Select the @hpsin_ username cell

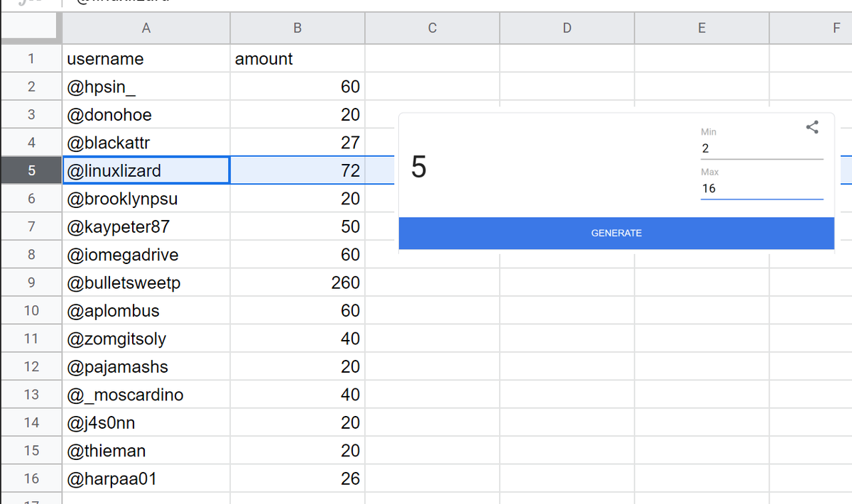tap(146, 87)
